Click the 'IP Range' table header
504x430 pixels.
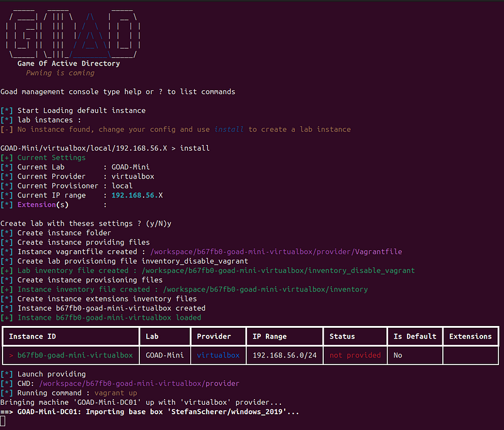(x=270, y=337)
